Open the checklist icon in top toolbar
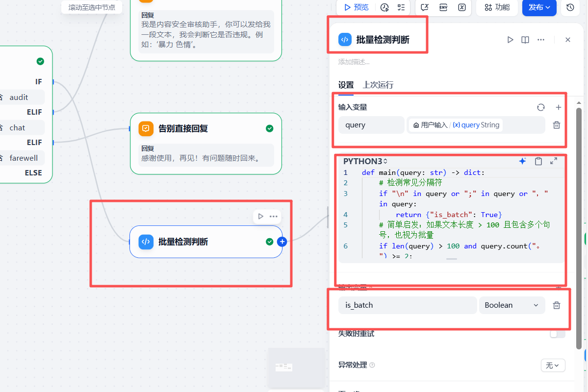 pyautogui.click(x=401, y=7)
